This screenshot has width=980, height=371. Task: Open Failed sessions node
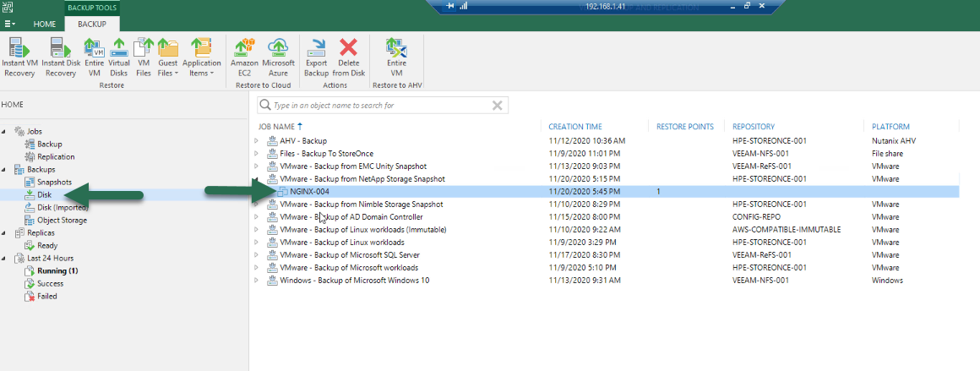point(46,297)
